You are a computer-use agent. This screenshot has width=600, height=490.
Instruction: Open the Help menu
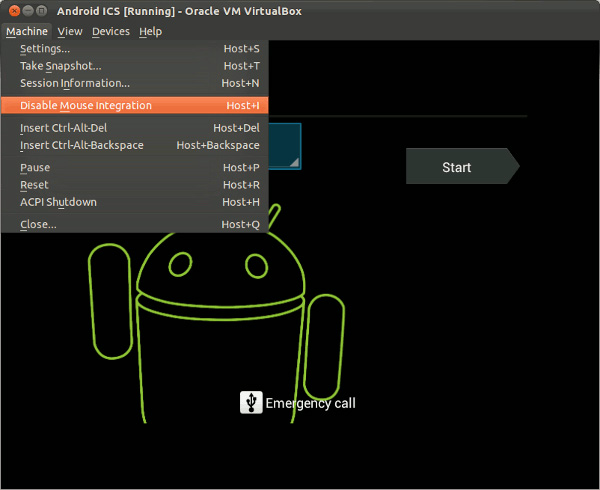click(150, 31)
